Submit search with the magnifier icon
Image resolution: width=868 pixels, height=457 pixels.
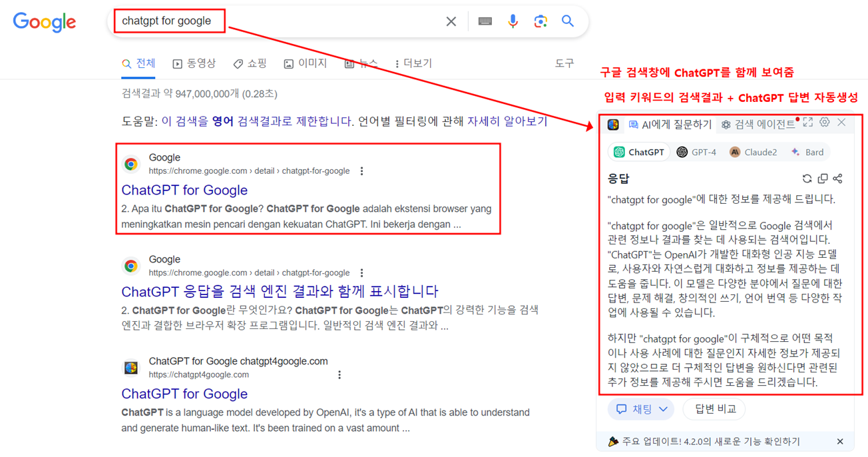pyautogui.click(x=568, y=21)
